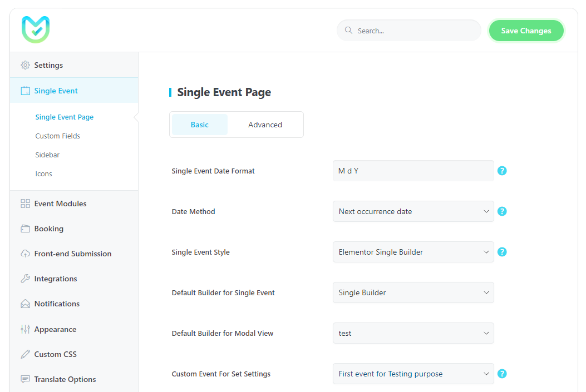Image resolution: width=586 pixels, height=392 pixels.
Task: Click the Event Modules grid icon
Action: click(25, 204)
